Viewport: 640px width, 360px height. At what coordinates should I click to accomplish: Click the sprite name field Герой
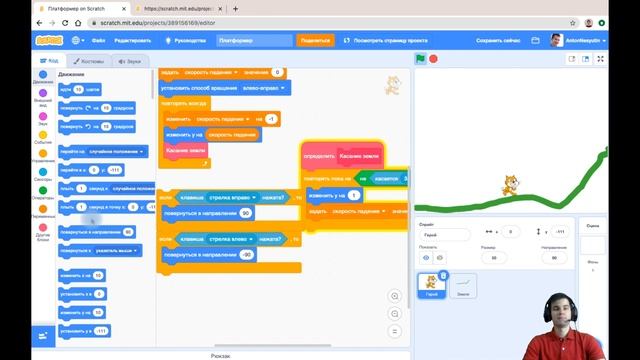pyautogui.click(x=444, y=235)
